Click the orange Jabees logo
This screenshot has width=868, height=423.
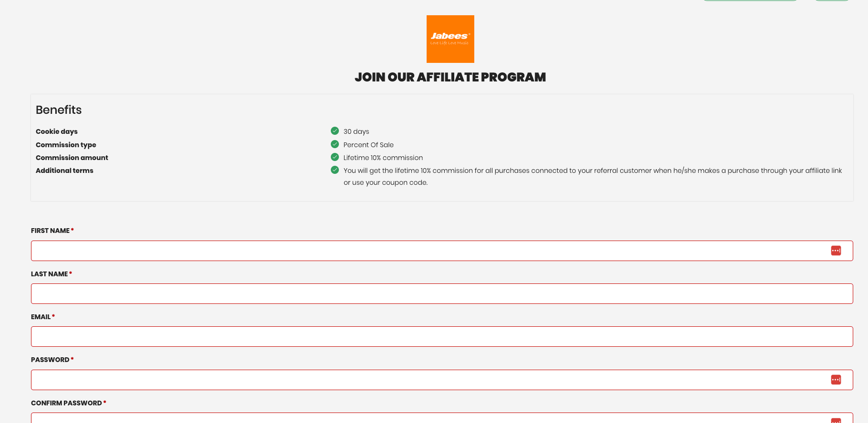click(x=450, y=39)
